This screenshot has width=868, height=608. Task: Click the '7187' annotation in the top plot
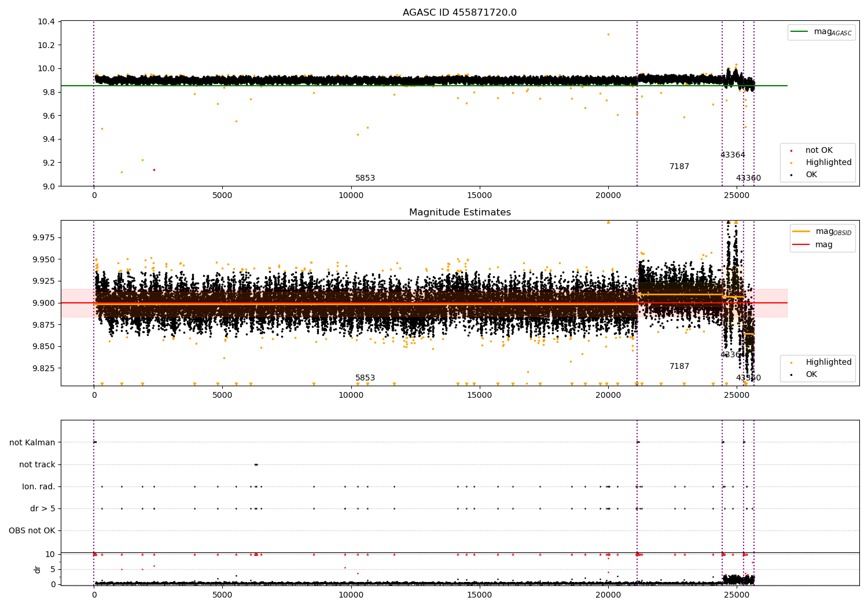(679, 167)
